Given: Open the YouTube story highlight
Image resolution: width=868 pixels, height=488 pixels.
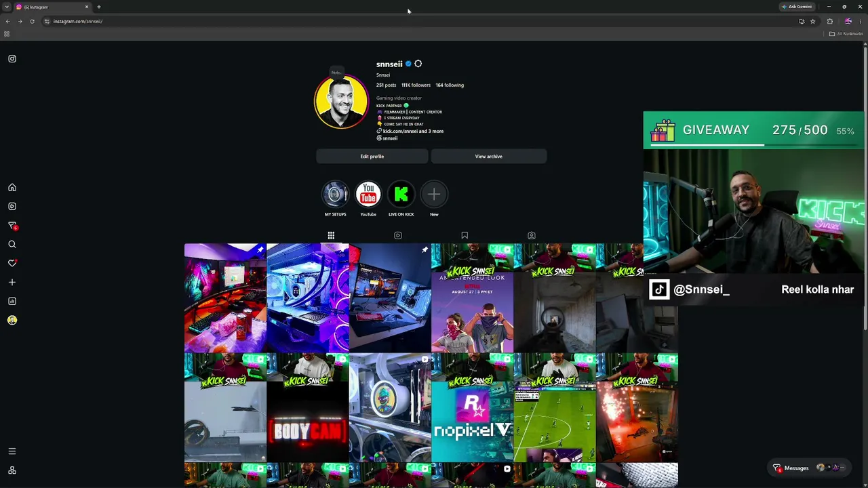Looking at the screenshot, I should [x=368, y=195].
